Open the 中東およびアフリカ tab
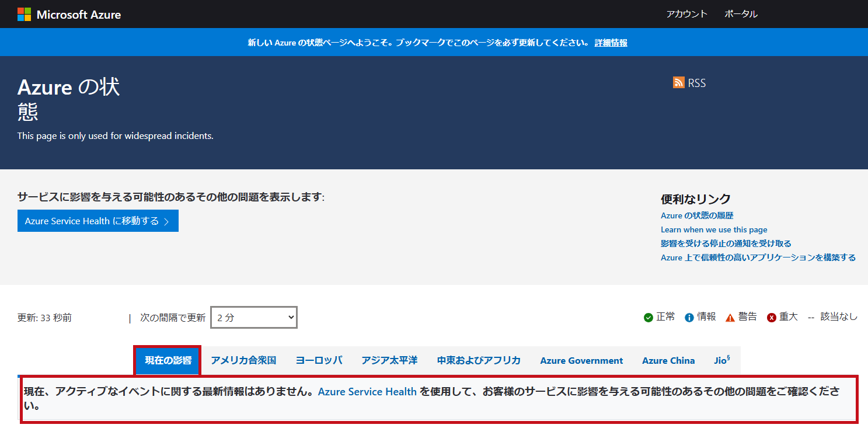This screenshot has width=868, height=428. tap(479, 360)
